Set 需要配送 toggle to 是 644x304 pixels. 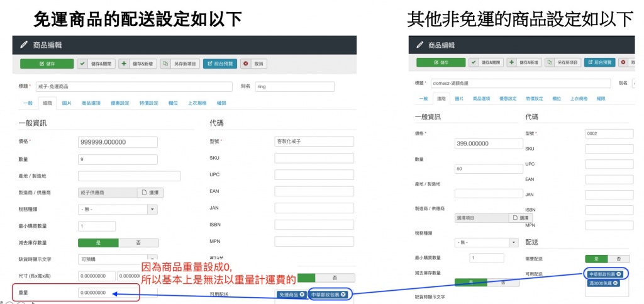(x=596, y=259)
